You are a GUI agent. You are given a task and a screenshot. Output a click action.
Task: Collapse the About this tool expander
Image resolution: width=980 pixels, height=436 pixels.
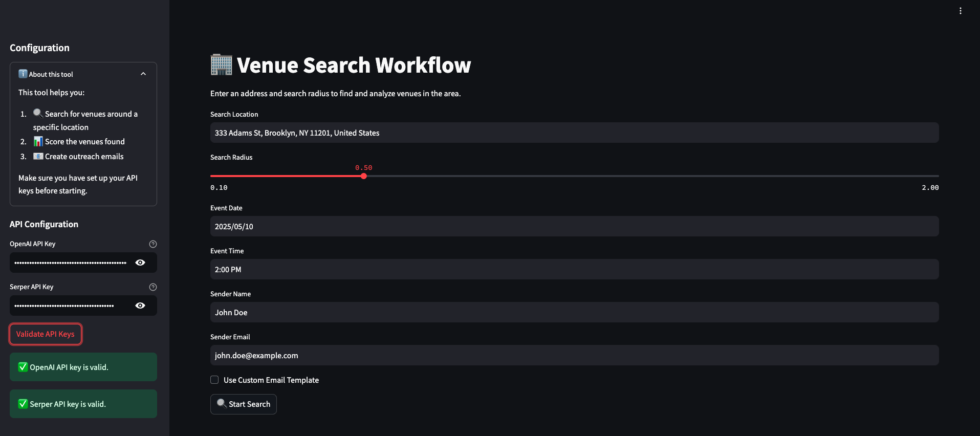click(x=143, y=74)
